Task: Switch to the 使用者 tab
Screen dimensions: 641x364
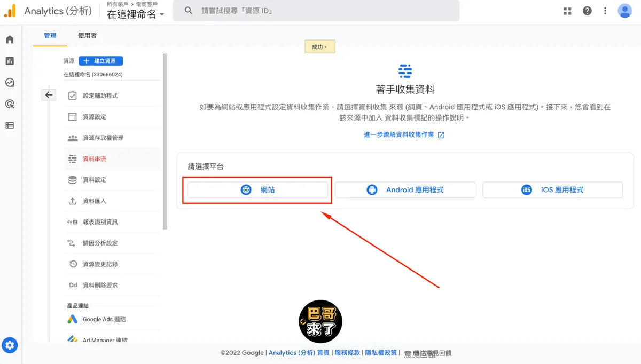Action: click(87, 36)
